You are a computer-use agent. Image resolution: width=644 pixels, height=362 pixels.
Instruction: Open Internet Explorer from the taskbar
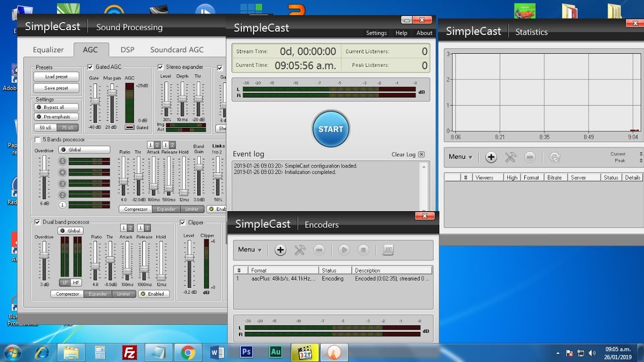41,352
